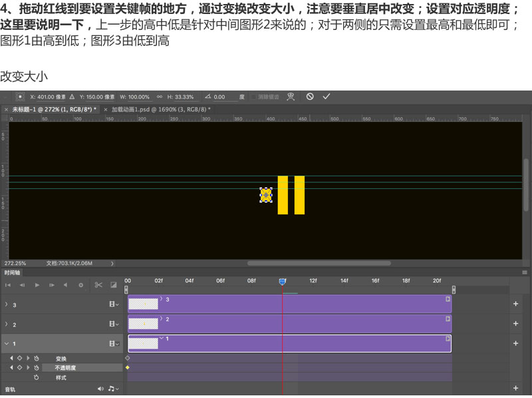This screenshot has height=398, width=532.
Task: Add media to track 3 with plus
Action: pyautogui.click(x=516, y=304)
